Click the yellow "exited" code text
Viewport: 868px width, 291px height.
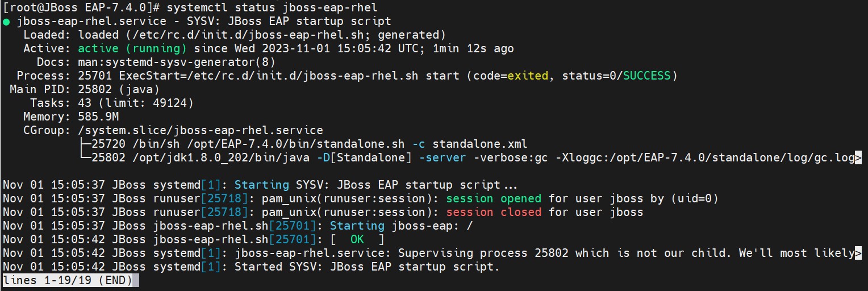click(x=528, y=76)
